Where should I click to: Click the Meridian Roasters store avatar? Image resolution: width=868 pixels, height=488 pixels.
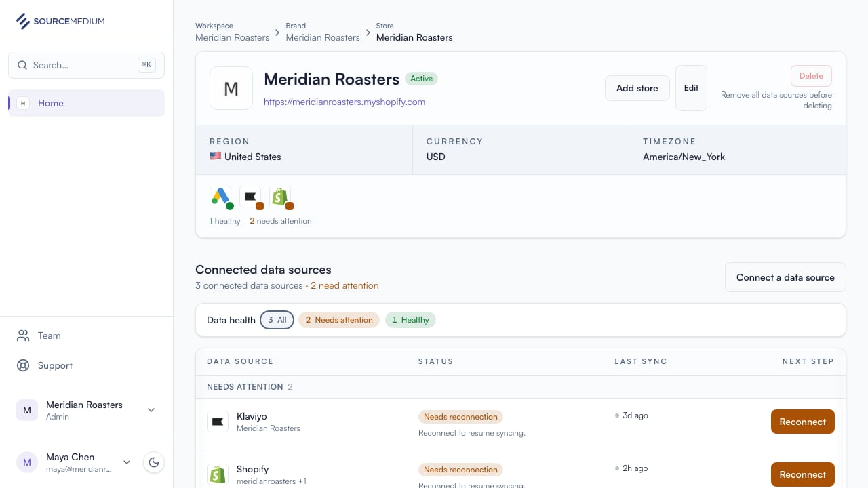(231, 88)
